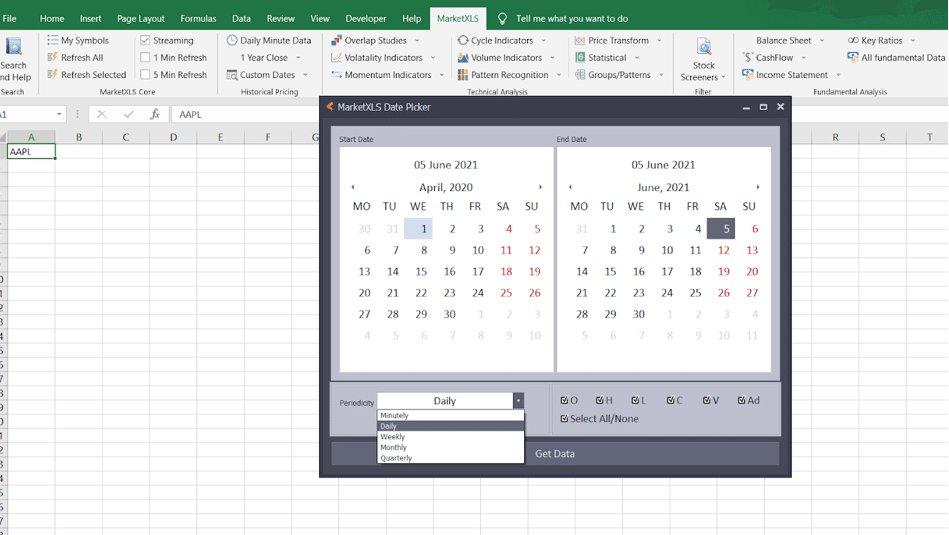The height and width of the screenshot is (535, 949).
Task: Switch to the Formulas ribbon tab
Action: click(198, 18)
